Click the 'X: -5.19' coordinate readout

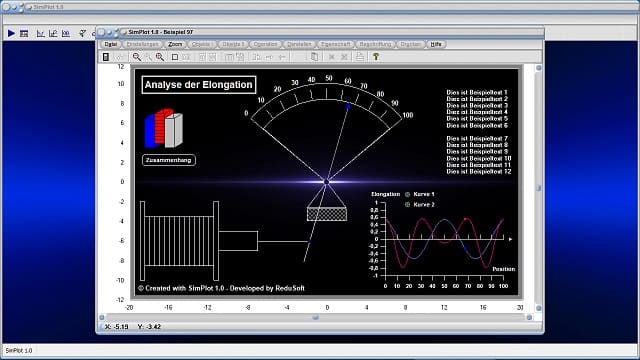pyautogui.click(x=116, y=327)
